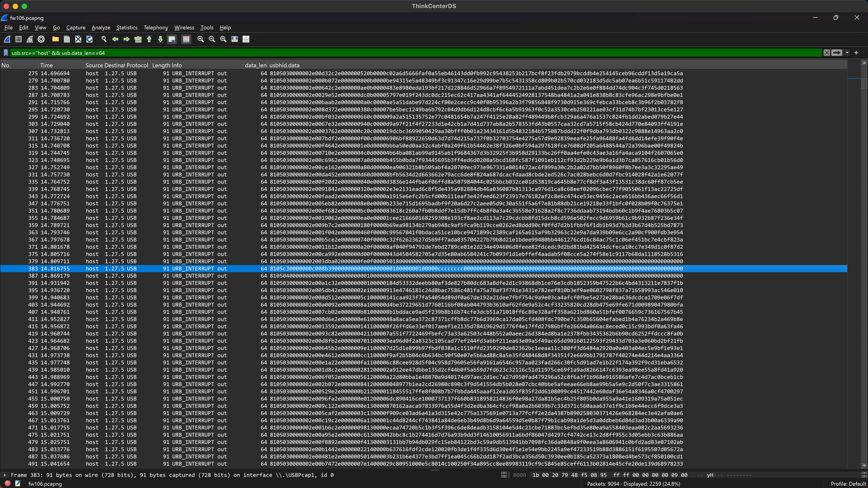Screen dimensions: 868x488
Task: Reset layout to default size
Action: pyautogui.click(x=235, y=39)
